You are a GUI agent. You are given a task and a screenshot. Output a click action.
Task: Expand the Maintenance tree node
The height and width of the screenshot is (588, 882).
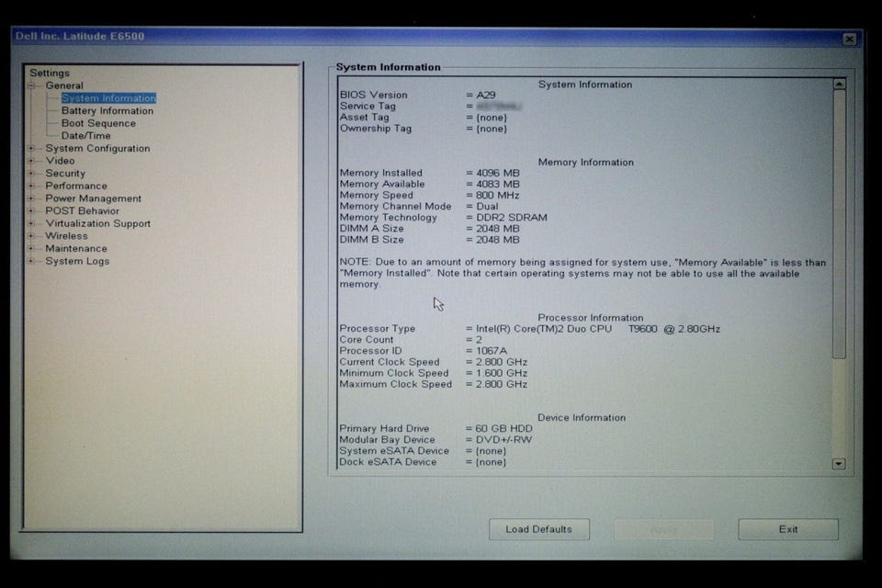pos(33,248)
